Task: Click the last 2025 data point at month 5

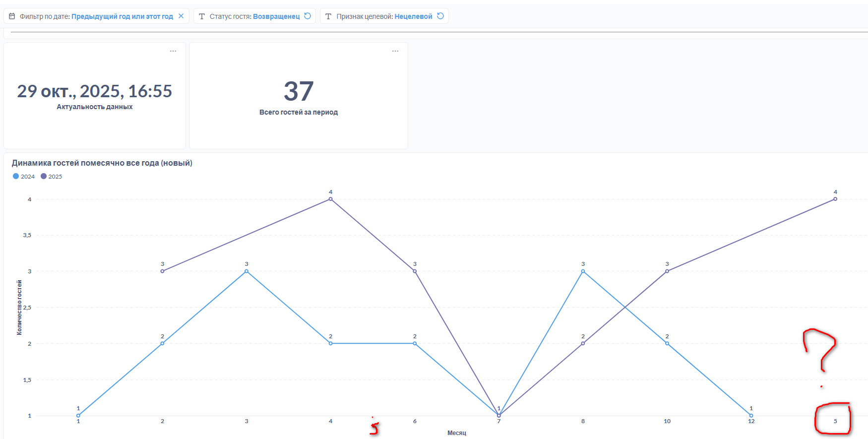Action: (835, 199)
